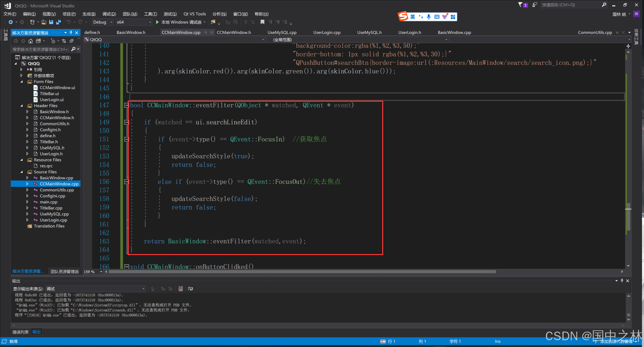Open the Qt VS Tools menu

pyautogui.click(x=195, y=14)
